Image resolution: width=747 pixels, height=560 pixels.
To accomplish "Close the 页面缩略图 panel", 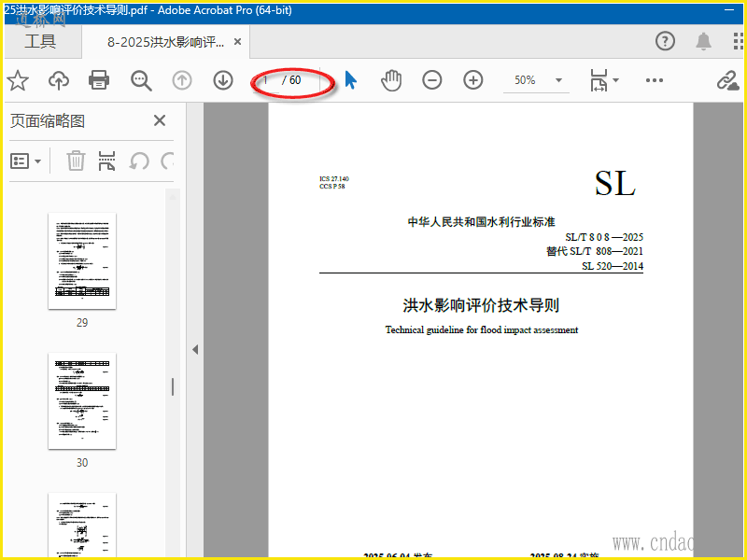I will [x=160, y=120].
